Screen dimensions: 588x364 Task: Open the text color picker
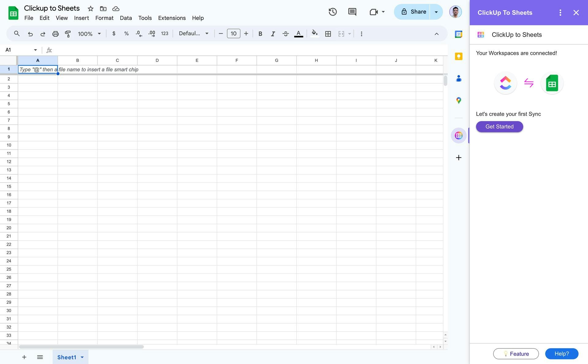click(x=299, y=34)
